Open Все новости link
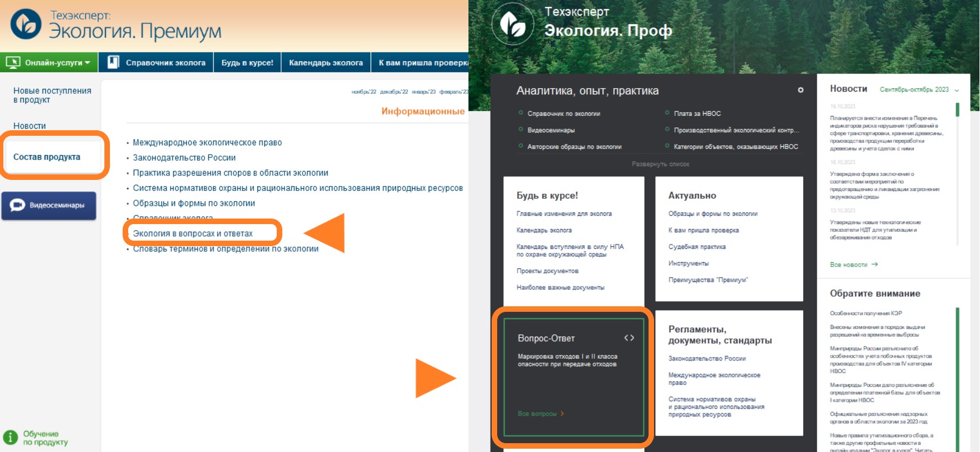 [x=849, y=265]
